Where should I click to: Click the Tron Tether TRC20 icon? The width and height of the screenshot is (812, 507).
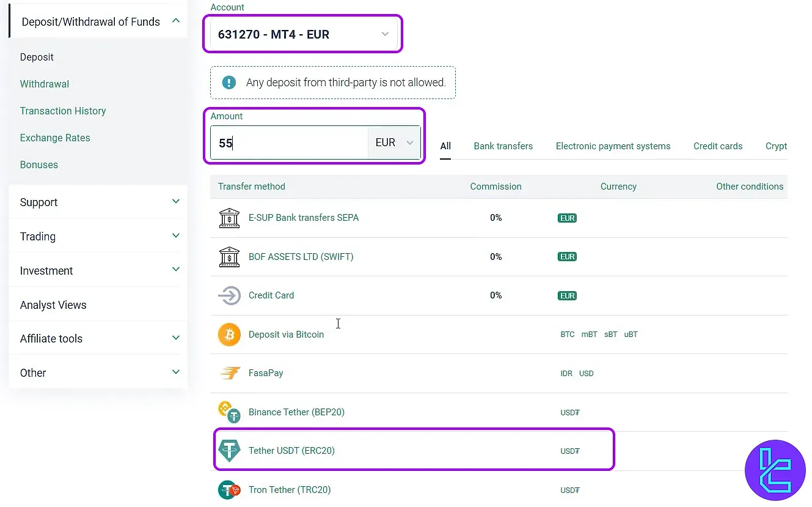click(x=229, y=490)
